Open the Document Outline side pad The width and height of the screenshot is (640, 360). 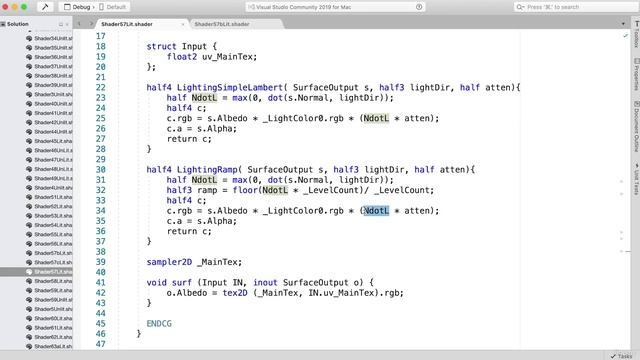[636, 127]
